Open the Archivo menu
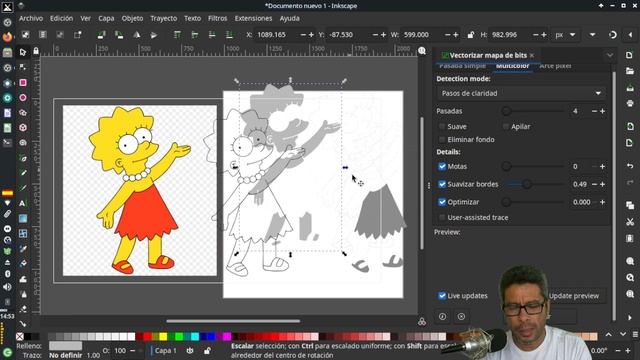The image size is (640, 360). 31,18
